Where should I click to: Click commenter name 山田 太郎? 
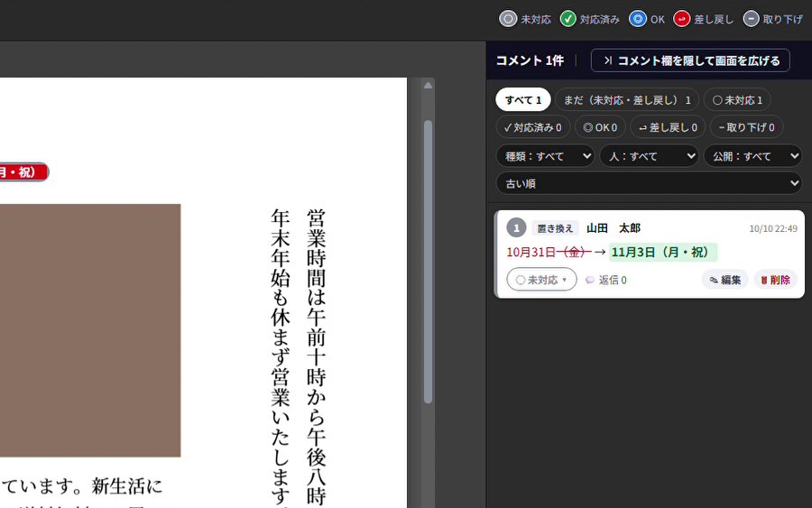point(614,228)
